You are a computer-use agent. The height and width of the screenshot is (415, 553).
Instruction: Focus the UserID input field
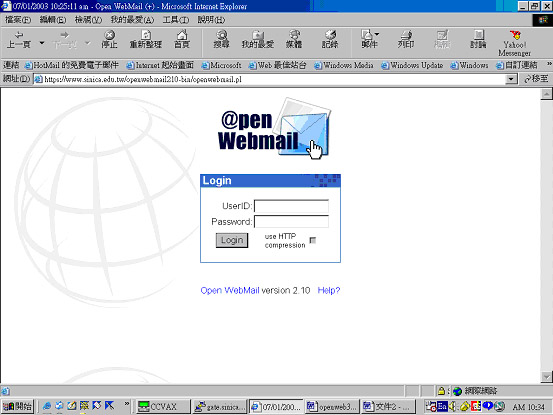pos(291,206)
